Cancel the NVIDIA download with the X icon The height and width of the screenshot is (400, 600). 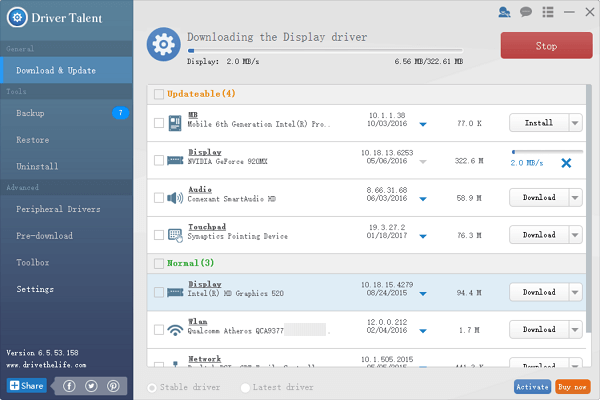point(566,163)
